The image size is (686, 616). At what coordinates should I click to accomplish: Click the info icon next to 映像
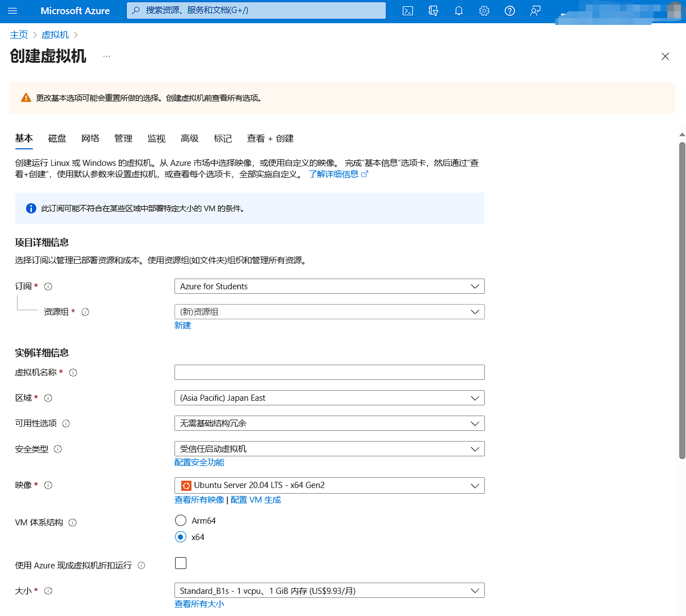[48, 485]
